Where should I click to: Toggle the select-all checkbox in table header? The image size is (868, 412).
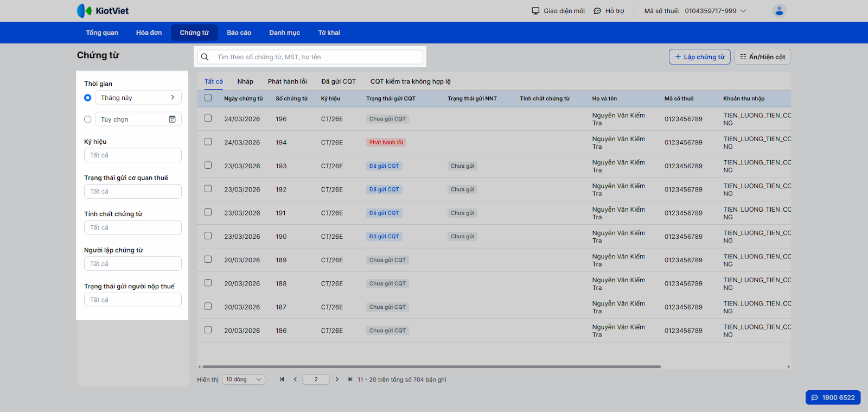point(208,98)
